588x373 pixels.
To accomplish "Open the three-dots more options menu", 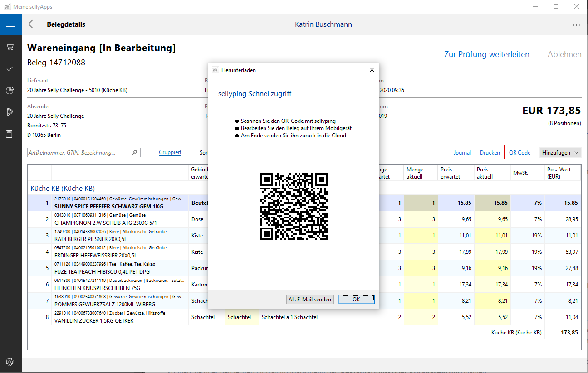I will pyautogui.click(x=576, y=25).
